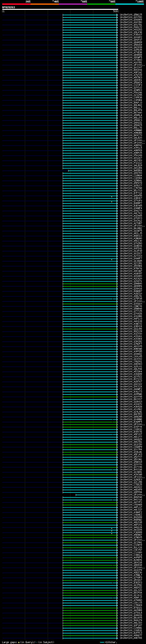
Task: Select label UniRef100_A9PIA2
Action: click(131, 72)
